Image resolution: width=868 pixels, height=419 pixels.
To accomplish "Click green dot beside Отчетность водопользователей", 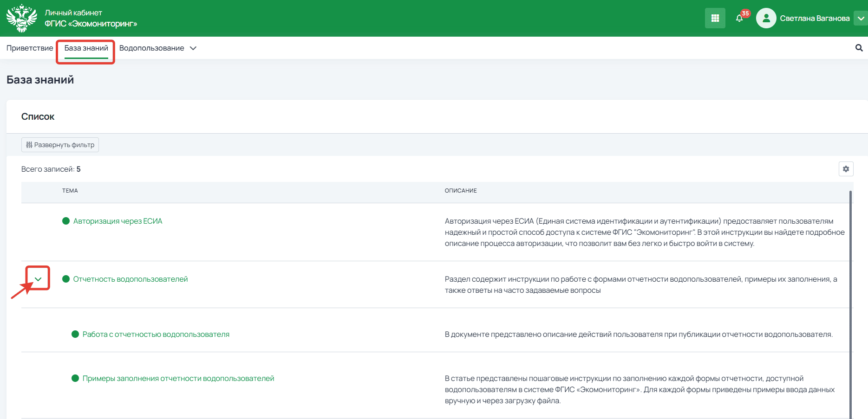I will point(66,279).
